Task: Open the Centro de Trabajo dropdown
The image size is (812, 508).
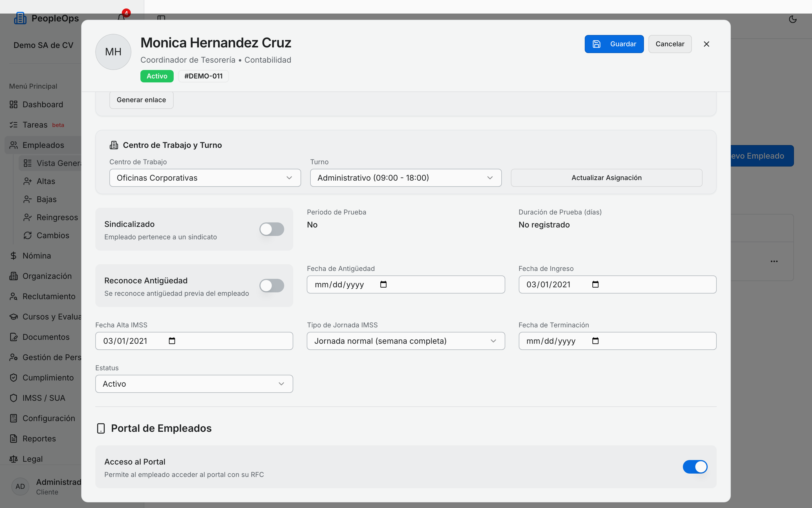Action: tap(205, 178)
